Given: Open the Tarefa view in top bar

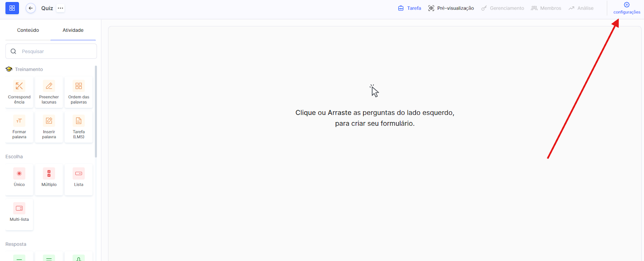Looking at the screenshot, I should click(409, 8).
